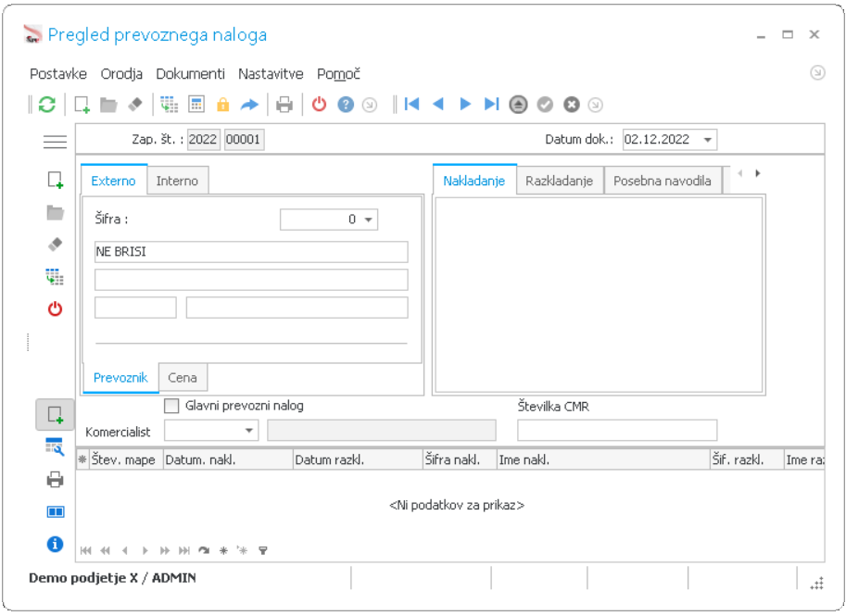Screen dimensions: 846x616
Task: Click the blue columns layout icon
Action: tap(56, 511)
